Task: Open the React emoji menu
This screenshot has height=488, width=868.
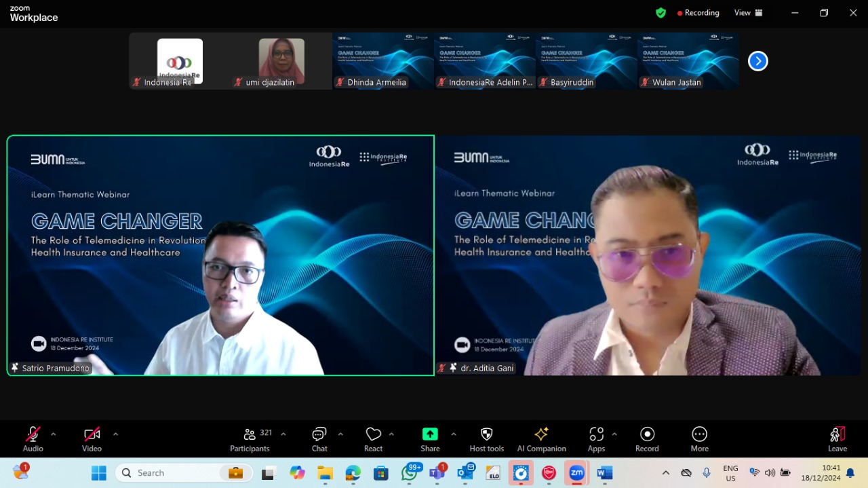Action: (373, 439)
